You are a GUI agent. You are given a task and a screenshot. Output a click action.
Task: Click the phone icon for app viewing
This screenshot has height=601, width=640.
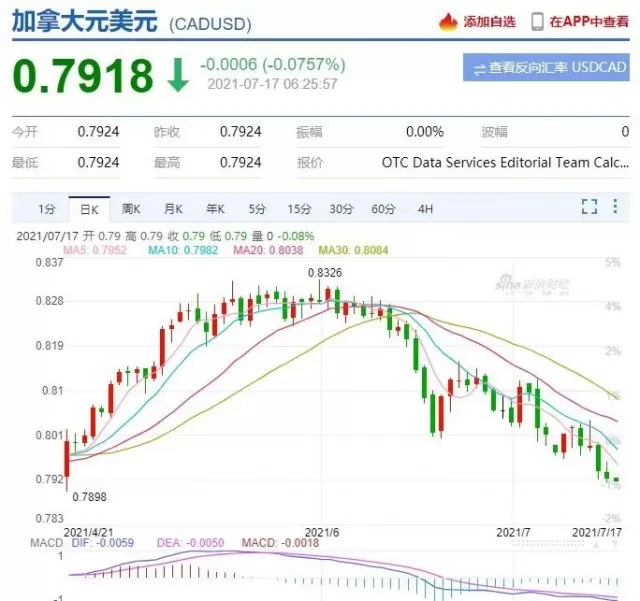[537, 22]
